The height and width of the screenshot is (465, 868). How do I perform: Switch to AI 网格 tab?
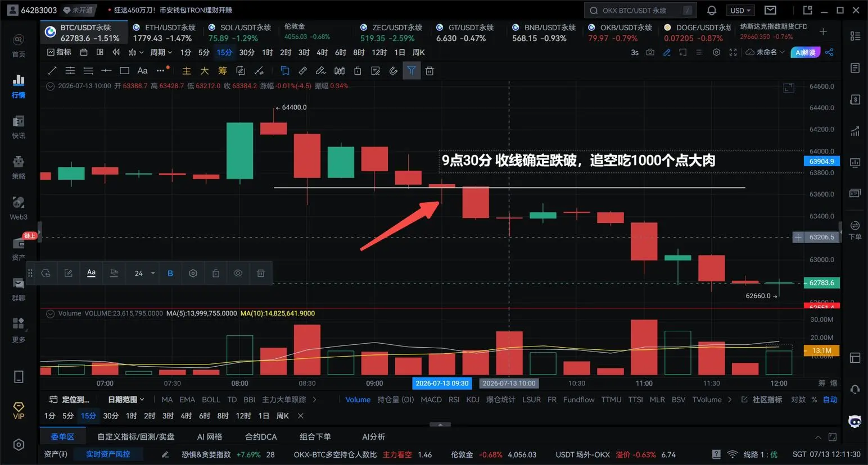(x=210, y=437)
